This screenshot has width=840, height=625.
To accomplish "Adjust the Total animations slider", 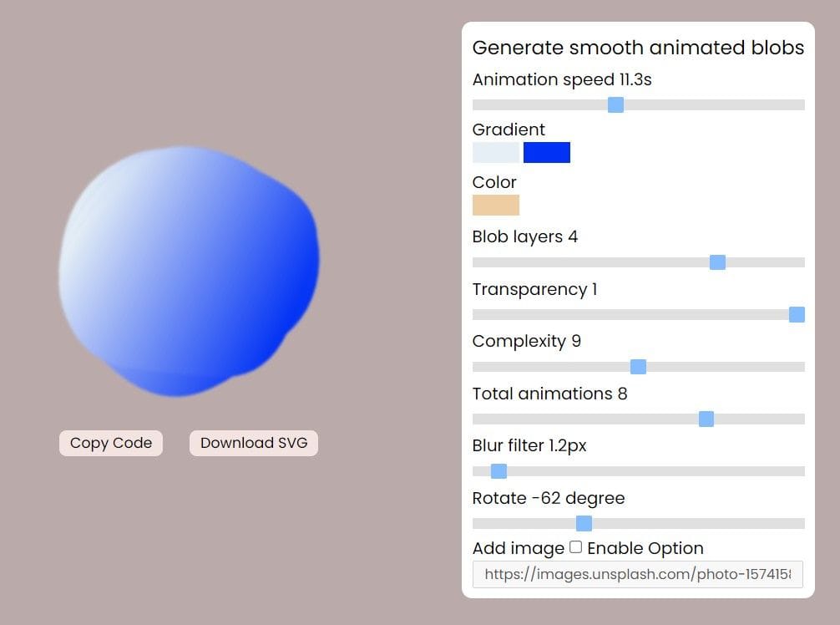I will 706,419.
